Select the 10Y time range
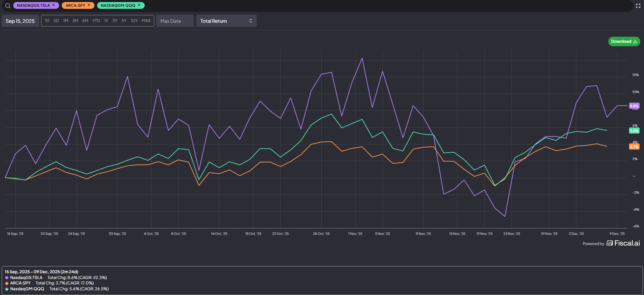Screen dimensions: 644x295 point(134,21)
